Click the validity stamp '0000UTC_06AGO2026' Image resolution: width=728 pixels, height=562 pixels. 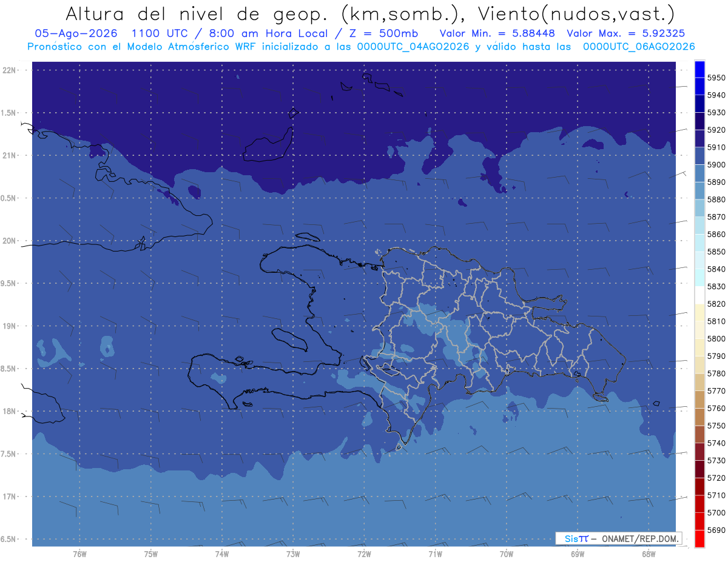click(638, 47)
